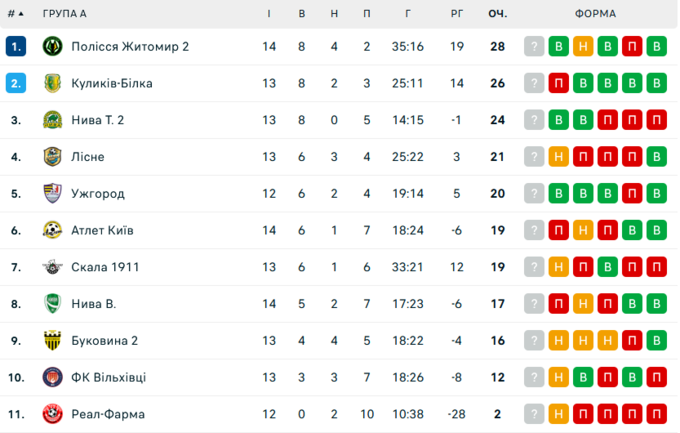This screenshot has width=680, height=433.
Task: Click the Полісся Житомир 2 team logo
Action: click(x=53, y=47)
